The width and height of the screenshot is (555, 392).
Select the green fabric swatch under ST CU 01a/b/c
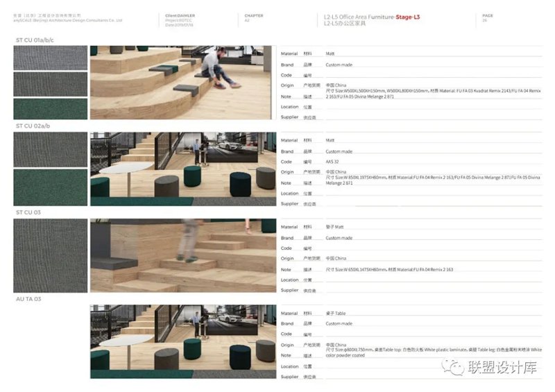(x=50, y=109)
